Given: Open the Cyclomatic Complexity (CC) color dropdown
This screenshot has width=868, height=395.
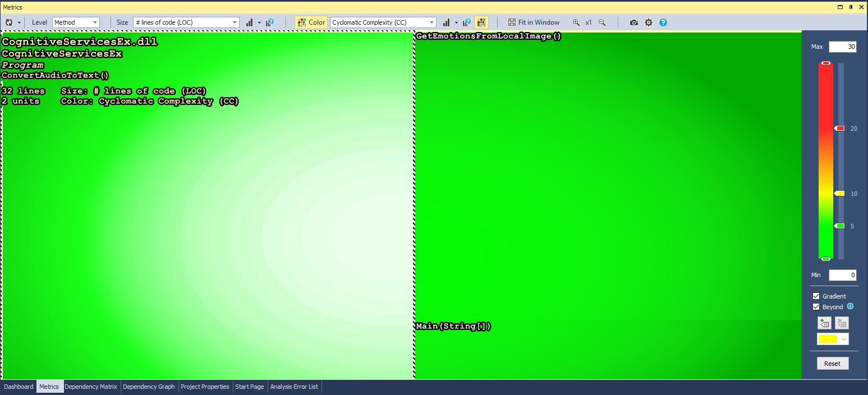Looking at the screenshot, I should (383, 22).
